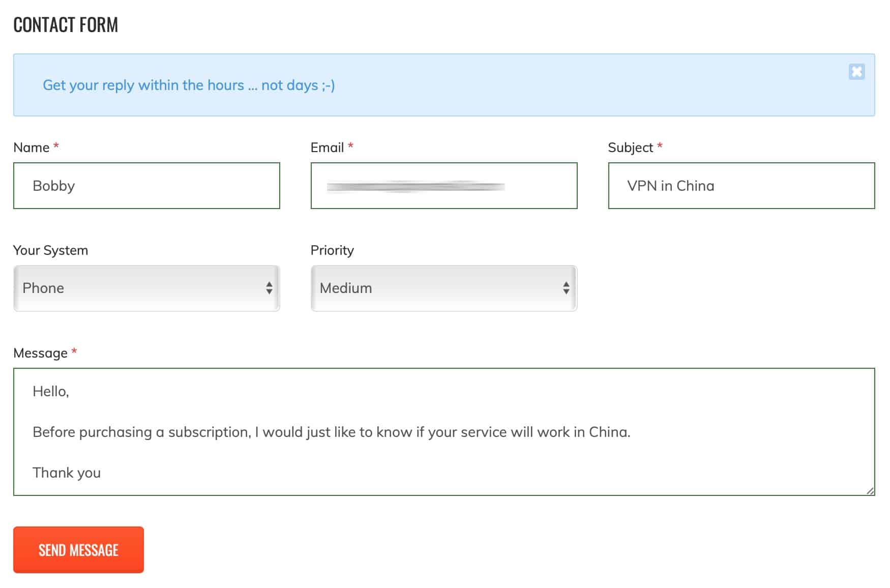This screenshot has height=588, width=890.
Task: Click inside the Message text area
Action: [x=444, y=432]
